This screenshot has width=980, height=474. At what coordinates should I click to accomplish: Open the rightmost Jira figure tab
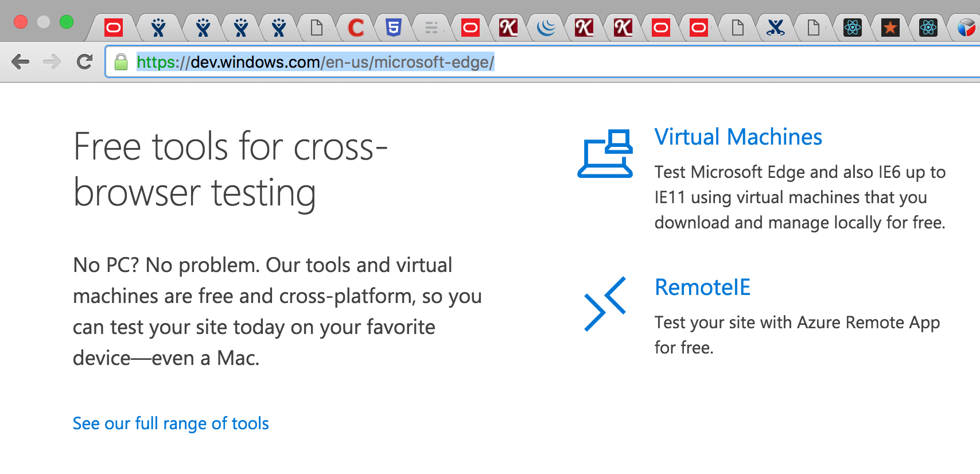279,27
